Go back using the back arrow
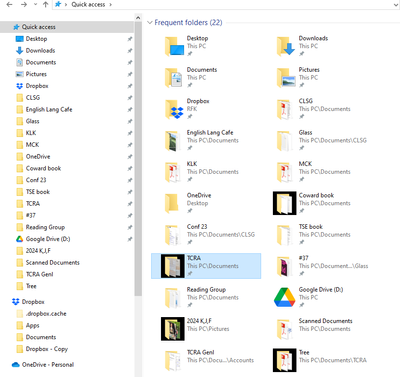This screenshot has height=377, width=400. pos(9,5)
